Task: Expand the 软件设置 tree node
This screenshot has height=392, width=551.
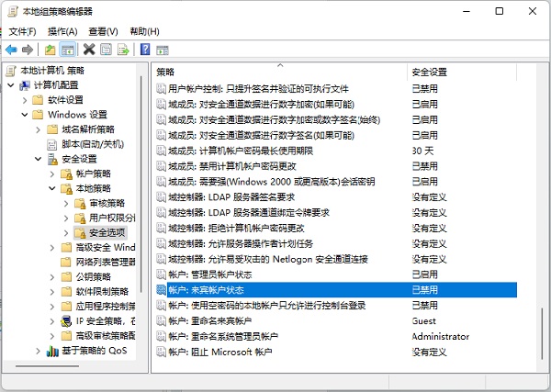Action: [x=25, y=100]
